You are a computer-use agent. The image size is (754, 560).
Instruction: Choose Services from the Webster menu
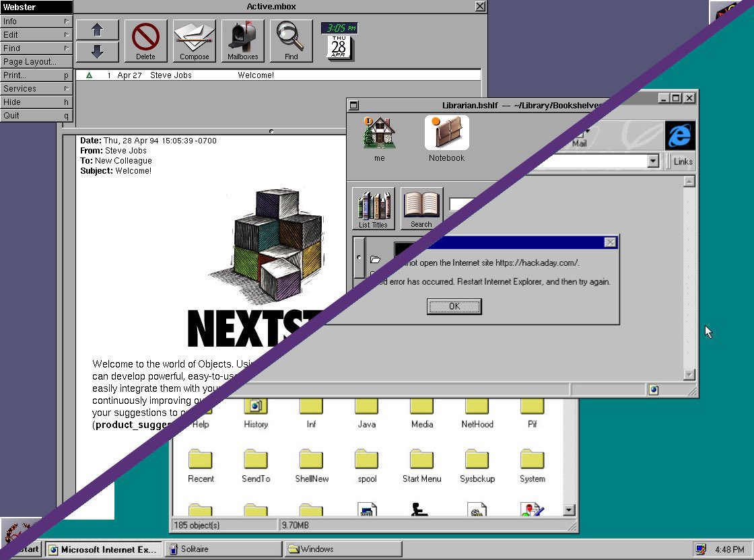coord(36,88)
